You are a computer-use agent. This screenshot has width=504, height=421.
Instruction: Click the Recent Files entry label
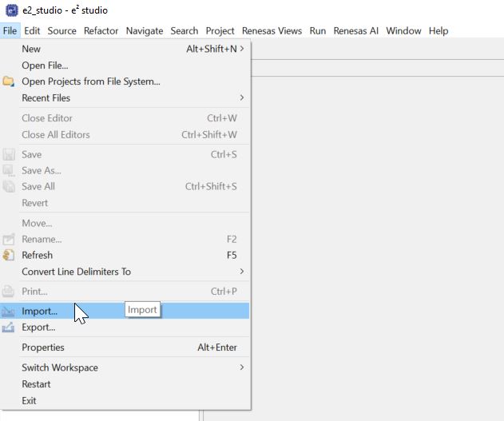click(46, 97)
